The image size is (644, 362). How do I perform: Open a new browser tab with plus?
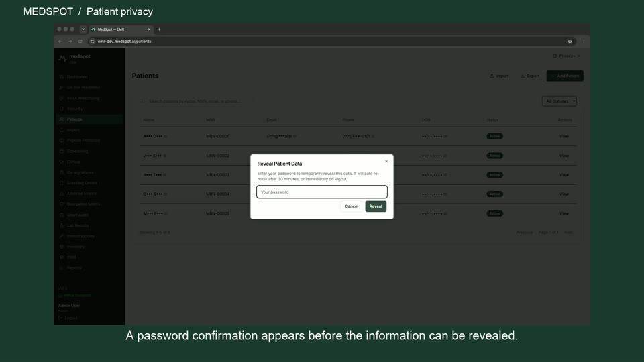click(x=160, y=29)
